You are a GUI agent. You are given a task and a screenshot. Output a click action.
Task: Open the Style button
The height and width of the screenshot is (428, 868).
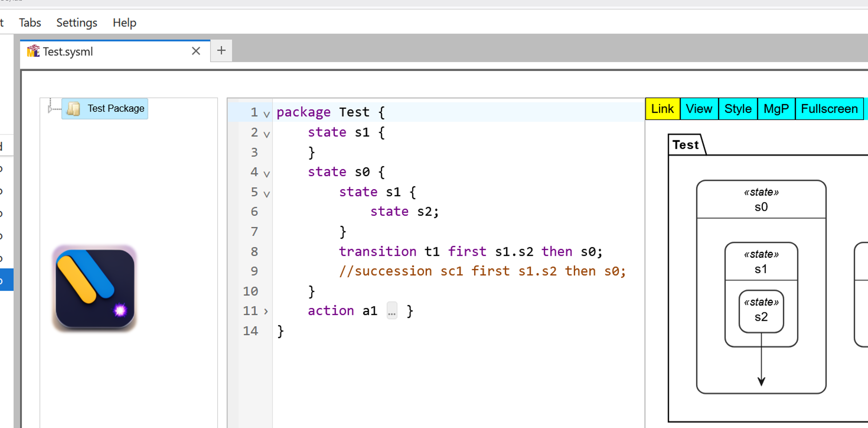tap(738, 108)
